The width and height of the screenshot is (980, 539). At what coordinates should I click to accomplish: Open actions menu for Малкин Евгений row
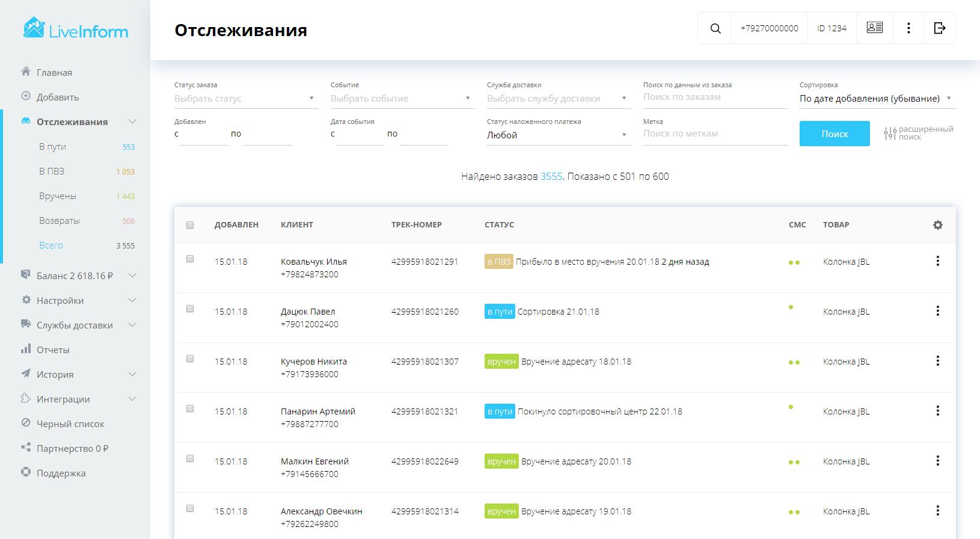click(937, 461)
